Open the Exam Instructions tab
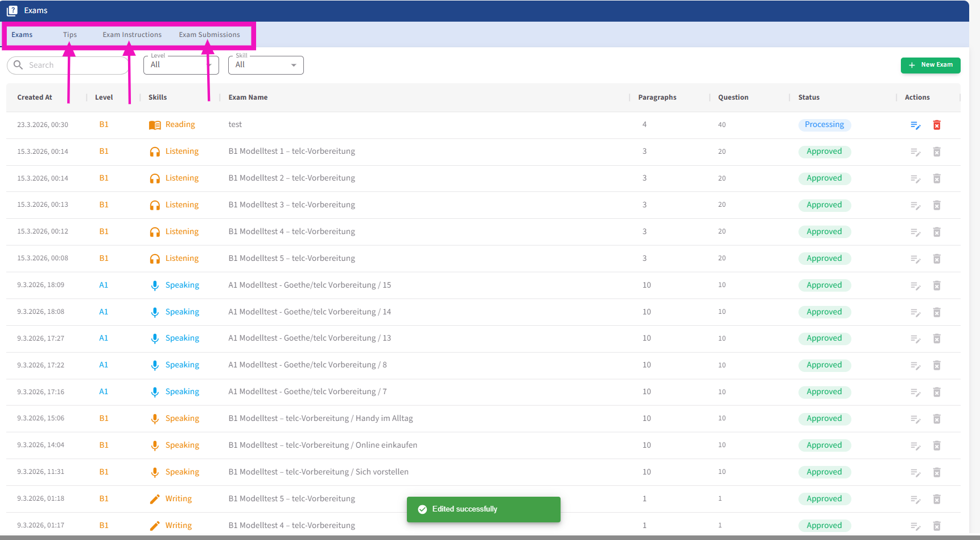 tap(132, 35)
